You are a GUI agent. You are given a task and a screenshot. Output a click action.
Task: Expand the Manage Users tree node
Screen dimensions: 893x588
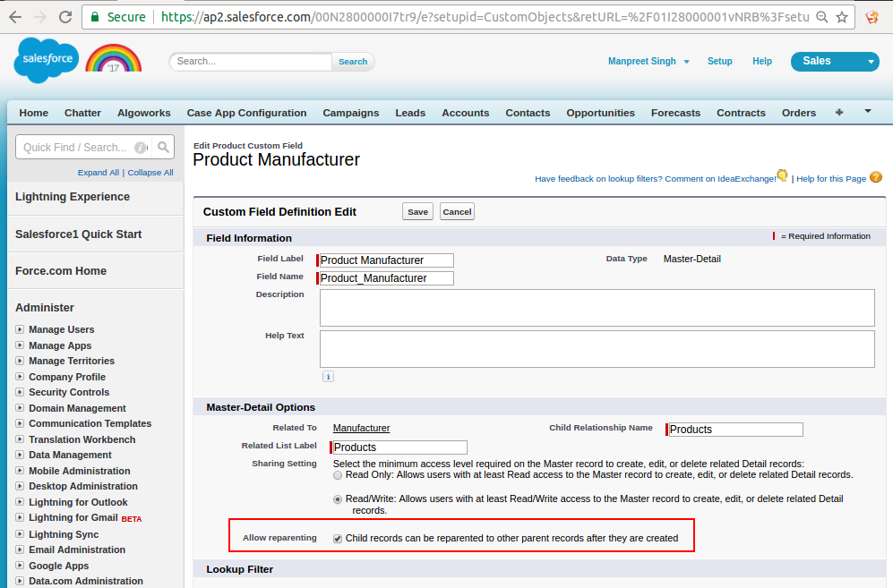20,330
